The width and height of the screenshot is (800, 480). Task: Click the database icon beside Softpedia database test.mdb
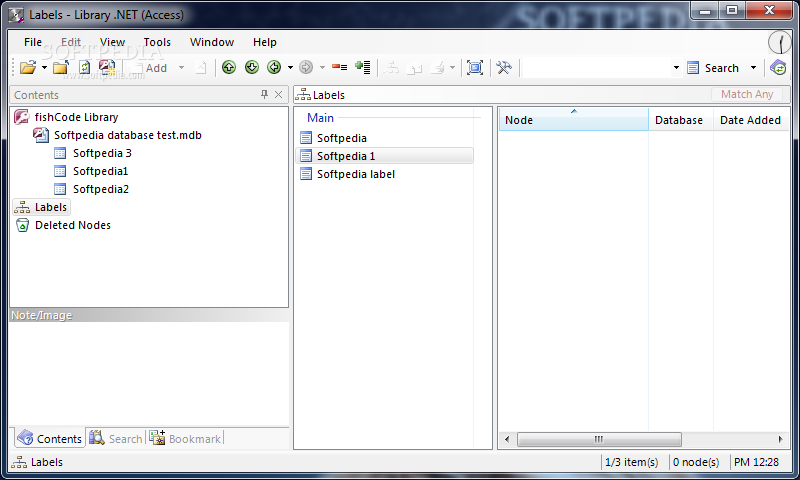point(41,135)
